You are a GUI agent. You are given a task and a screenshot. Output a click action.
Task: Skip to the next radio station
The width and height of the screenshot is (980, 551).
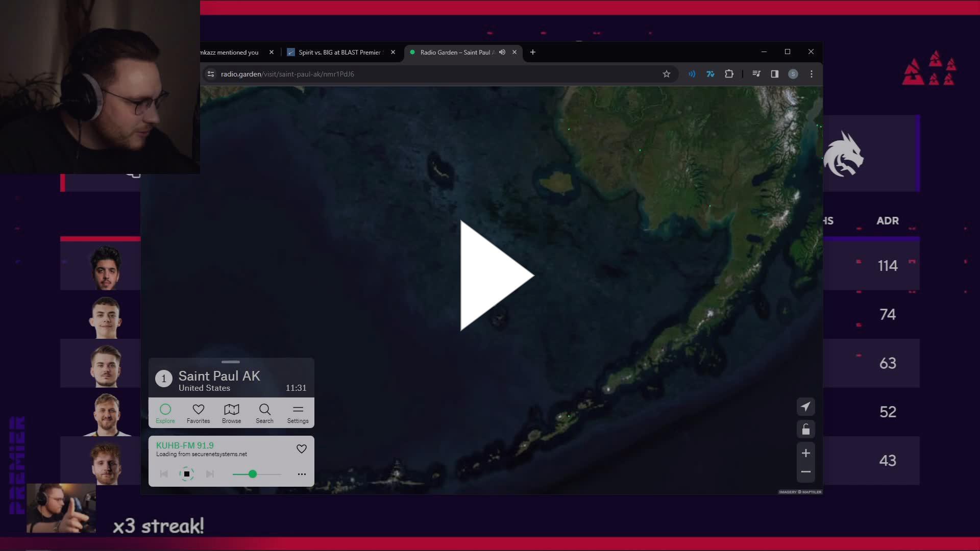pyautogui.click(x=210, y=474)
